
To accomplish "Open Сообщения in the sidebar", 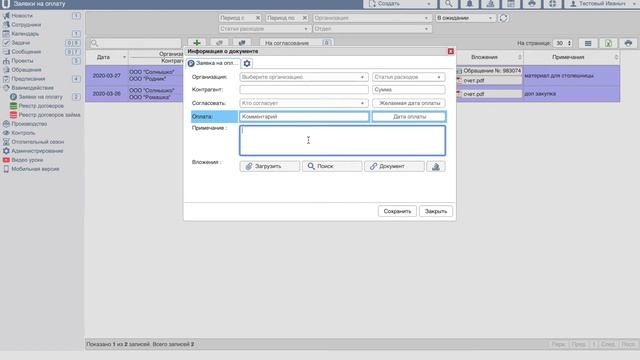I will click(26, 51).
